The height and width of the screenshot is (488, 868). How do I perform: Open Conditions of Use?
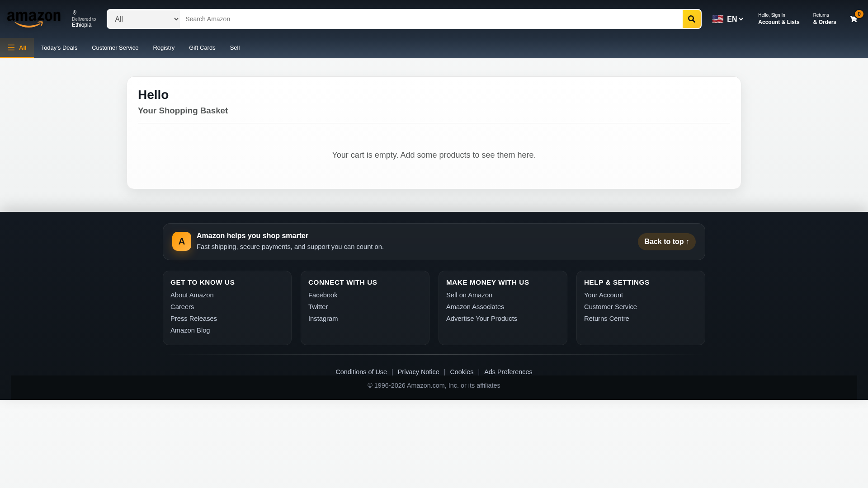361,372
